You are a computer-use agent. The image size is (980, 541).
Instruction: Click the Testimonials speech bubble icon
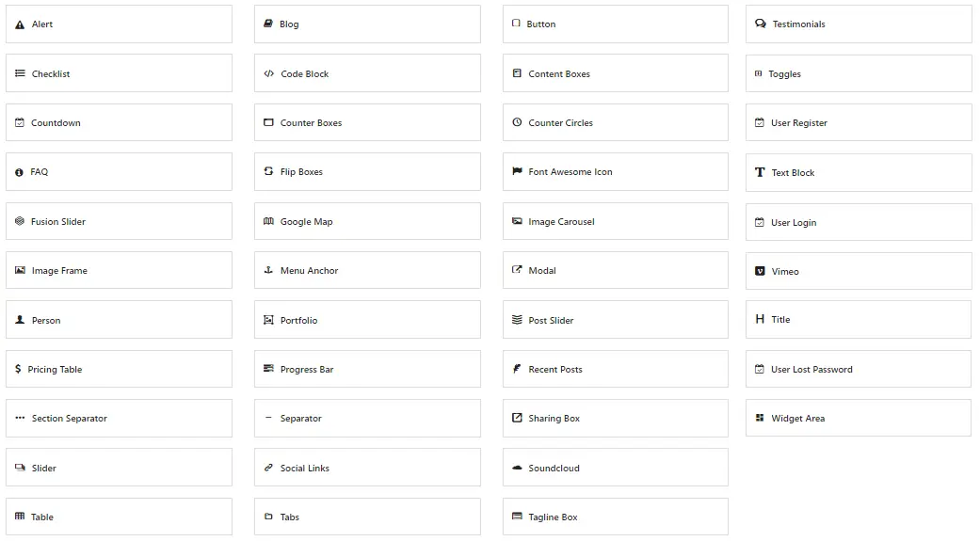pos(761,24)
